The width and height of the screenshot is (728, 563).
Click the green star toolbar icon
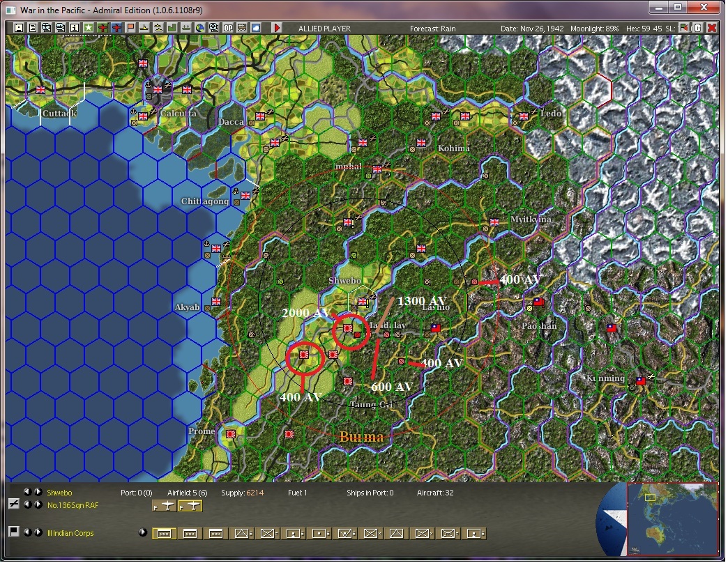coord(89,28)
